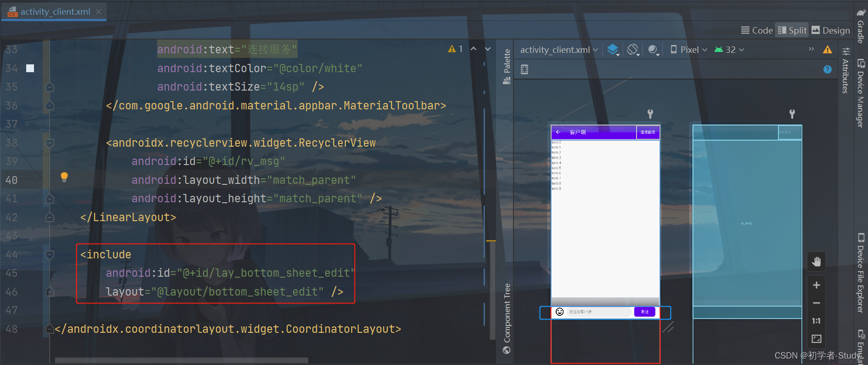Fold the LinearLayout closing tag at line 42
The height and width of the screenshot is (365, 868).
pyautogui.click(x=50, y=217)
